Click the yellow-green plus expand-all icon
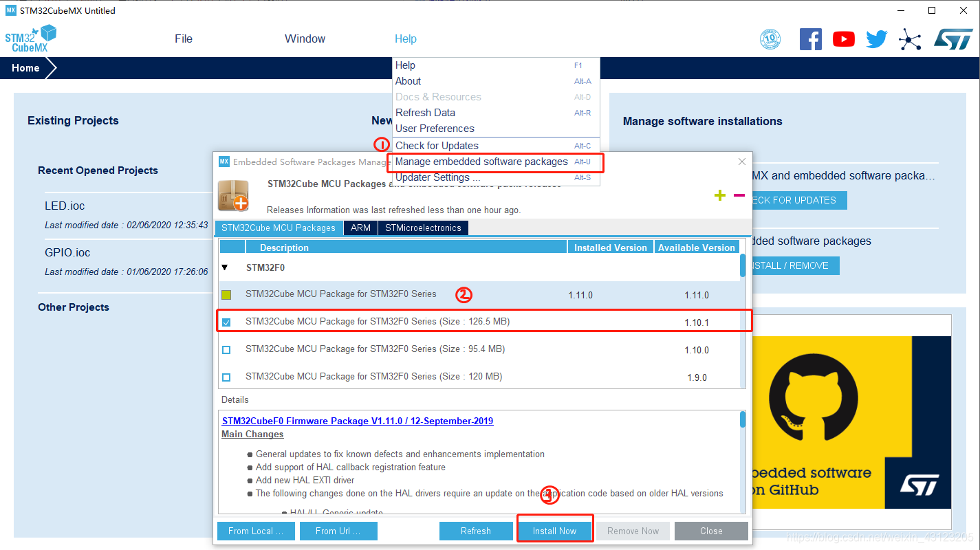The height and width of the screenshot is (550, 980). pos(720,195)
